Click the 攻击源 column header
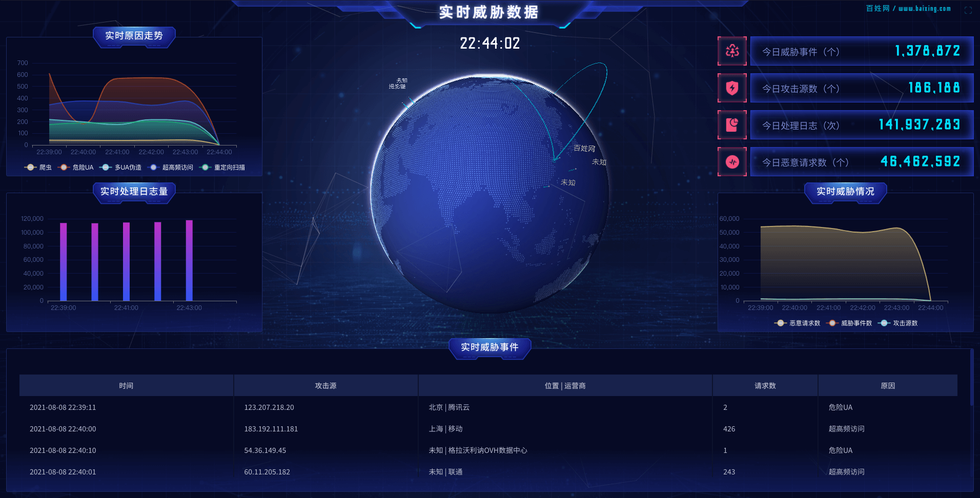 click(325, 385)
